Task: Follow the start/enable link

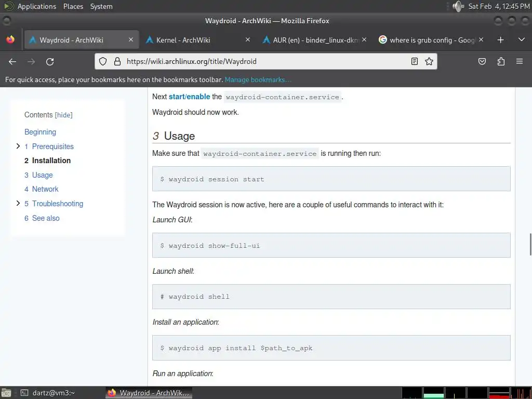Action: pyautogui.click(x=189, y=97)
